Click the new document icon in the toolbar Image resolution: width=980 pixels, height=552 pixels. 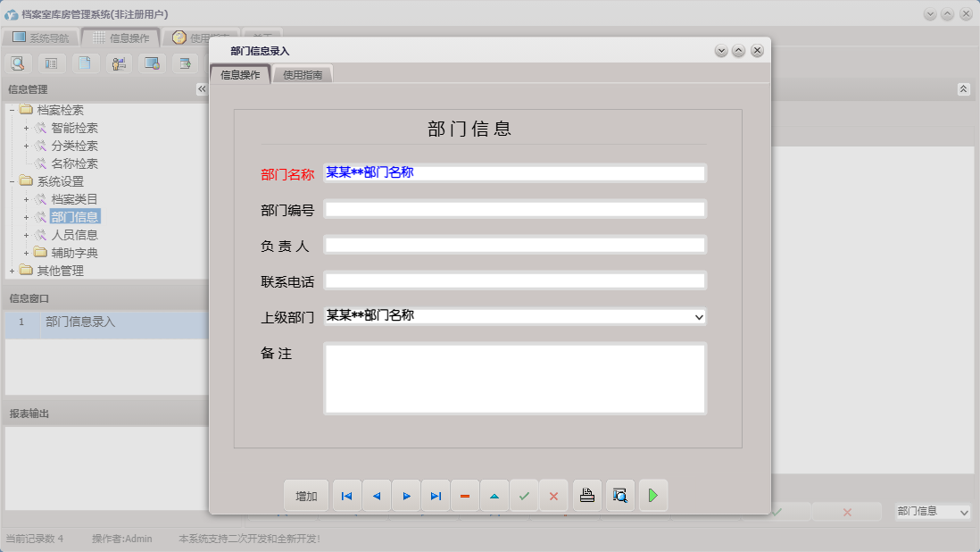[x=84, y=63]
